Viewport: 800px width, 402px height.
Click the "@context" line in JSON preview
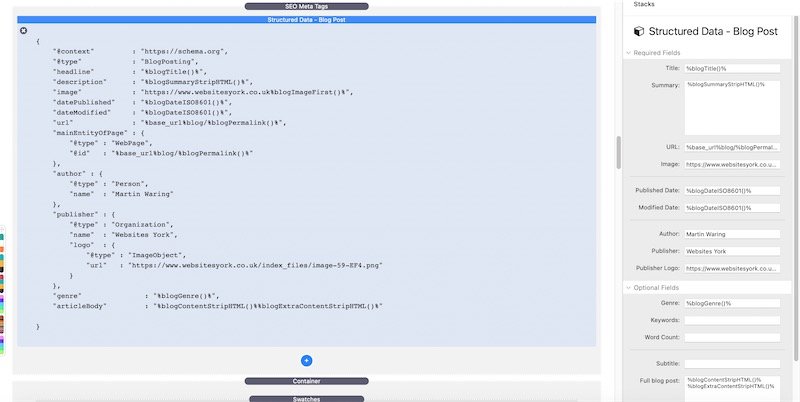coord(140,52)
